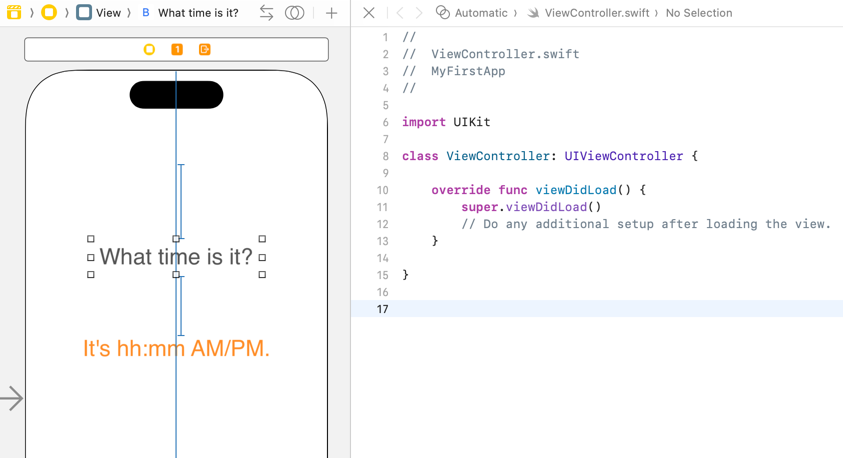Add a new editor with plus icon

tap(331, 13)
